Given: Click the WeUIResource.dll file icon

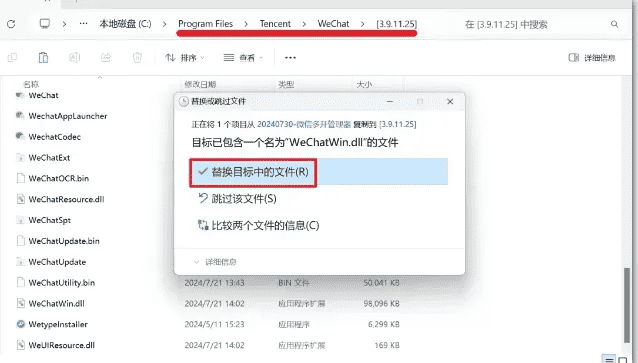Looking at the screenshot, I should point(20,345).
